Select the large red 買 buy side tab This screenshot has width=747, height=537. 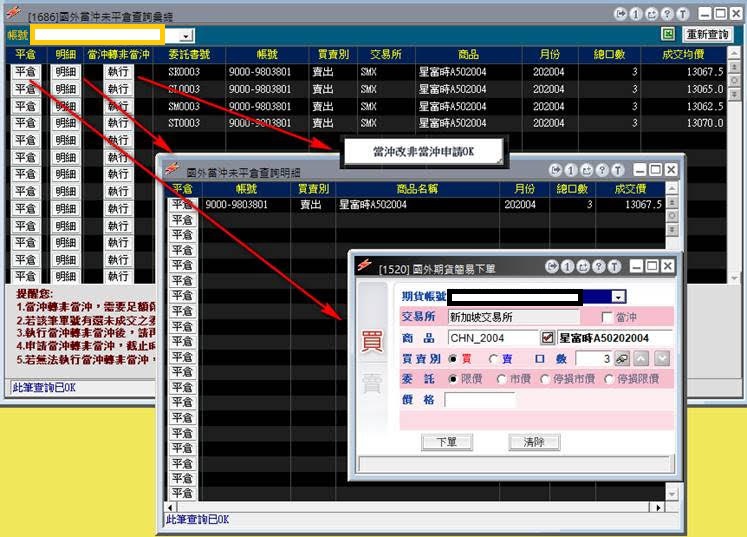click(372, 342)
